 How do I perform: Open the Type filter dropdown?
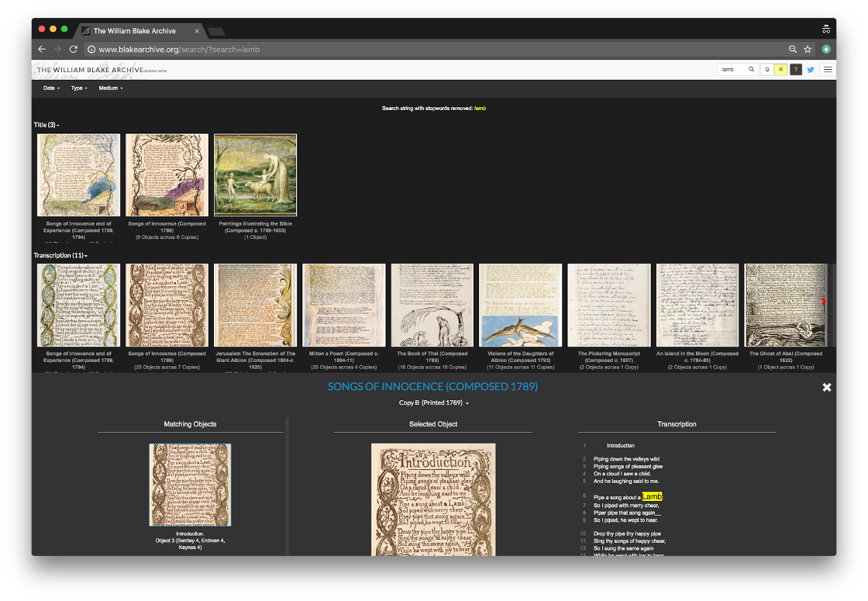78,88
